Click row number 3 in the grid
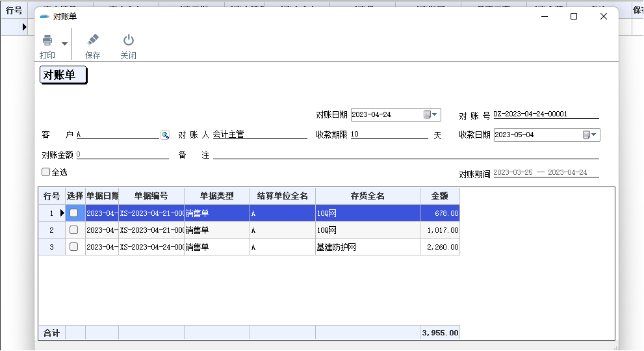Viewport: 644px width, 351px height. [52, 246]
